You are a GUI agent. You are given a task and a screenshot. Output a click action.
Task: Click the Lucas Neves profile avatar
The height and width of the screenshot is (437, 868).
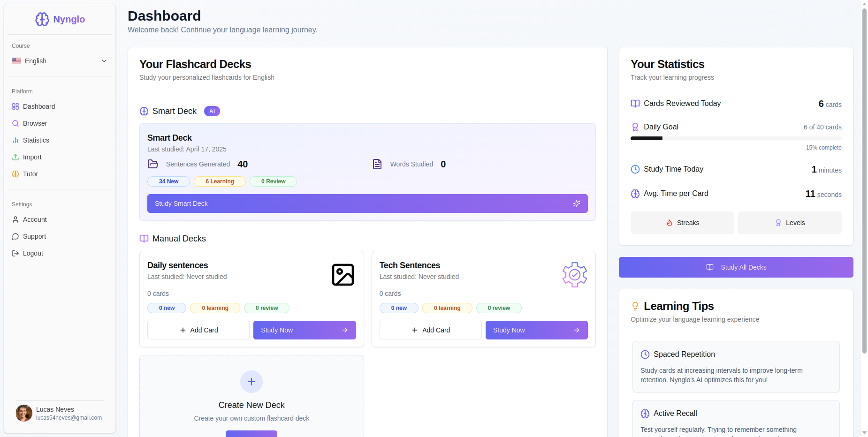click(x=24, y=413)
